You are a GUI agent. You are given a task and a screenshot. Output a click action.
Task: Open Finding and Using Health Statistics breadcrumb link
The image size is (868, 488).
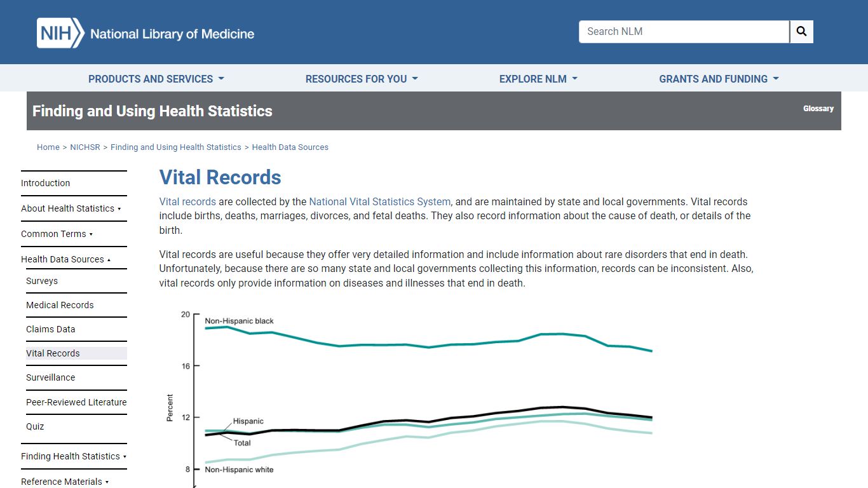pyautogui.click(x=176, y=147)
